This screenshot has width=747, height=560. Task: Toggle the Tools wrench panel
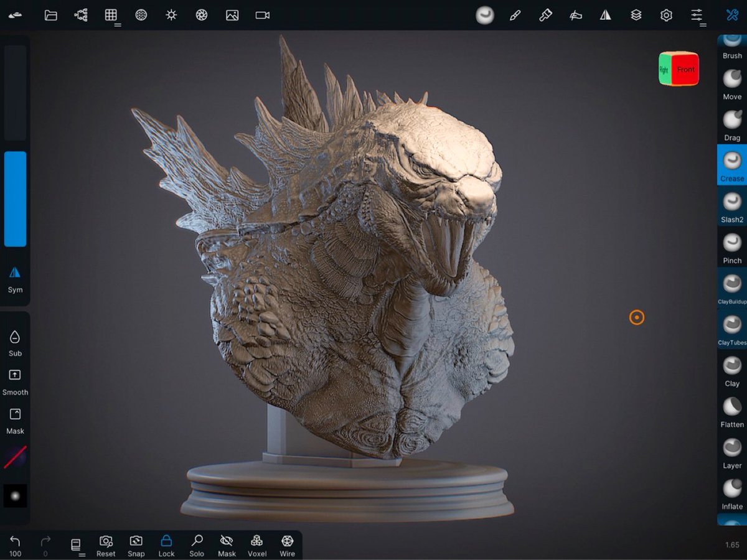[732, 15]
